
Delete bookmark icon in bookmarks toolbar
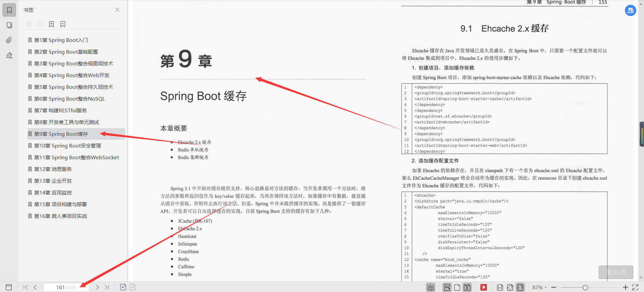click(63, 24)
